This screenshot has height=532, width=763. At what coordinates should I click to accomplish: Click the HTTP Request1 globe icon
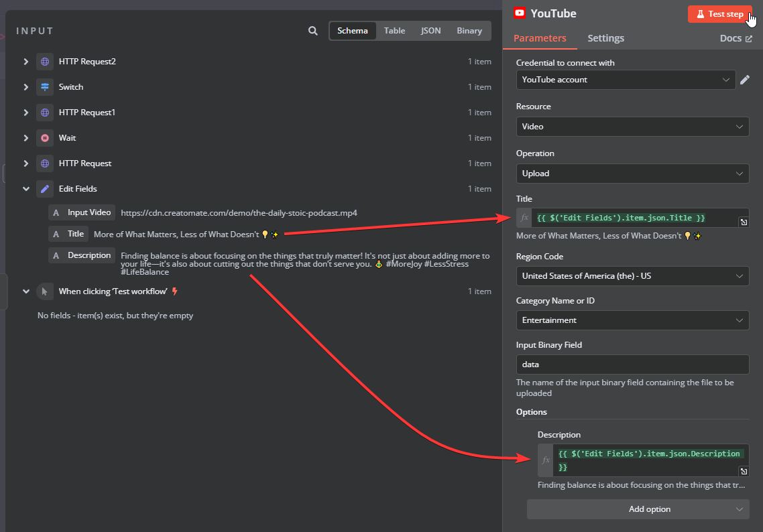[x=45, y=113]
